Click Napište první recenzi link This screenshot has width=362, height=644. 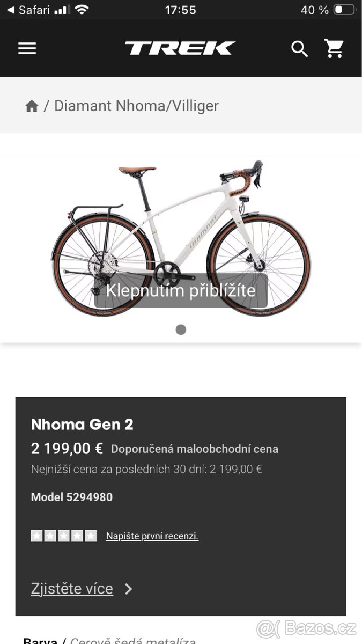(152, 536)
